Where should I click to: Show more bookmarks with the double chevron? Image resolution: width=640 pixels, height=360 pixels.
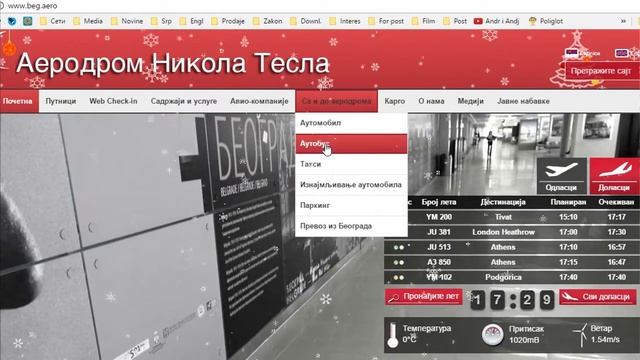(x=623, y=21)
